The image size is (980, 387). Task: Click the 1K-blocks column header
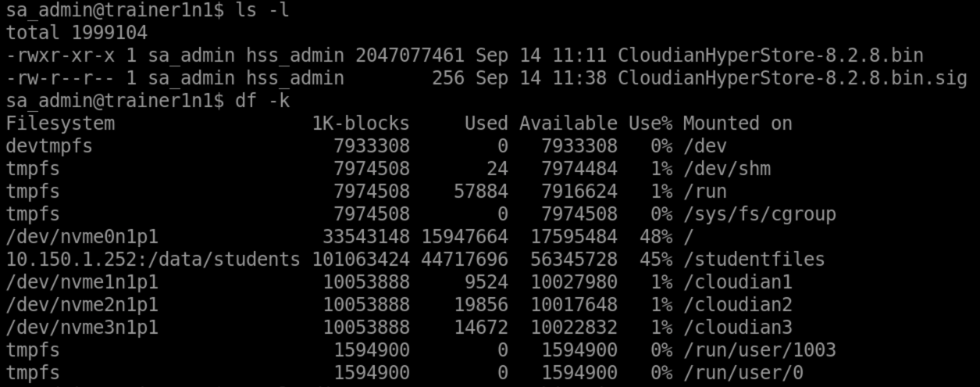(361, 124)
